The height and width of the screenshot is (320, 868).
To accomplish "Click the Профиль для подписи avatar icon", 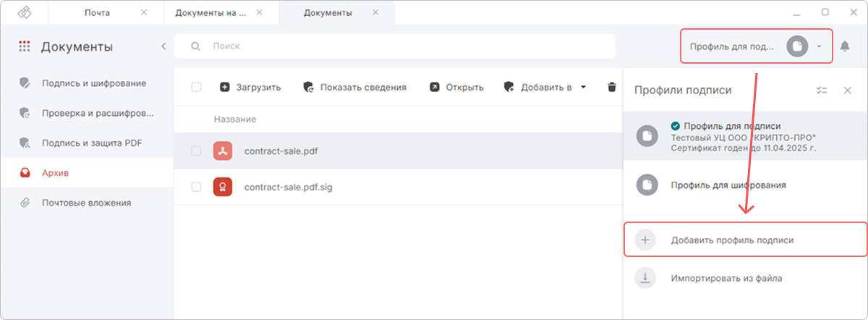I will [647, 135].
